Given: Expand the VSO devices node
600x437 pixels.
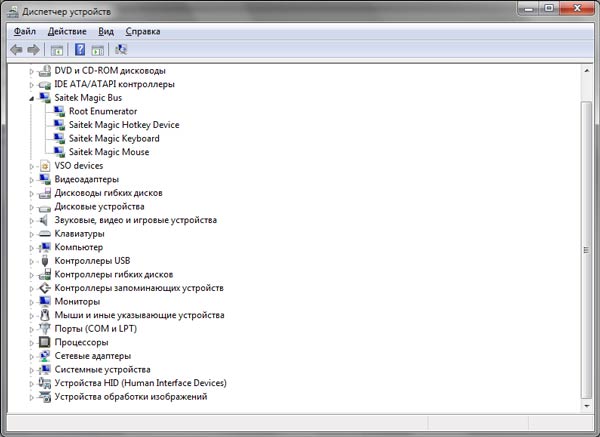Looking at the screenshot, I should point(31,166).
